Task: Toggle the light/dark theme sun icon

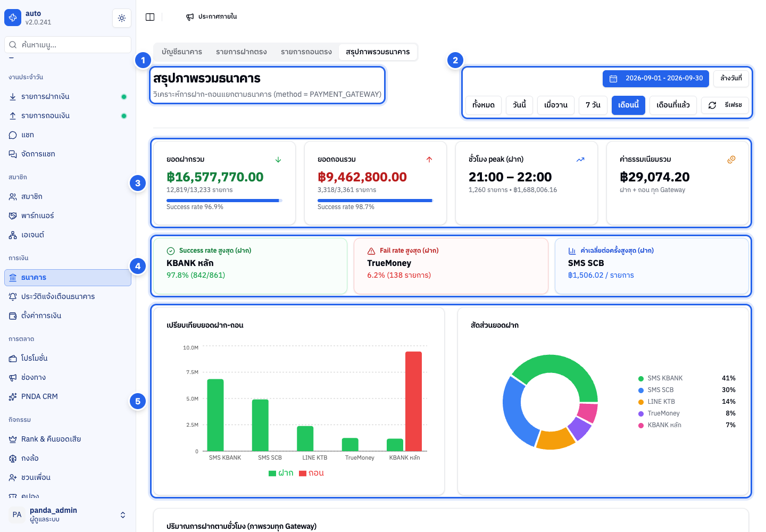Action: 122,18
